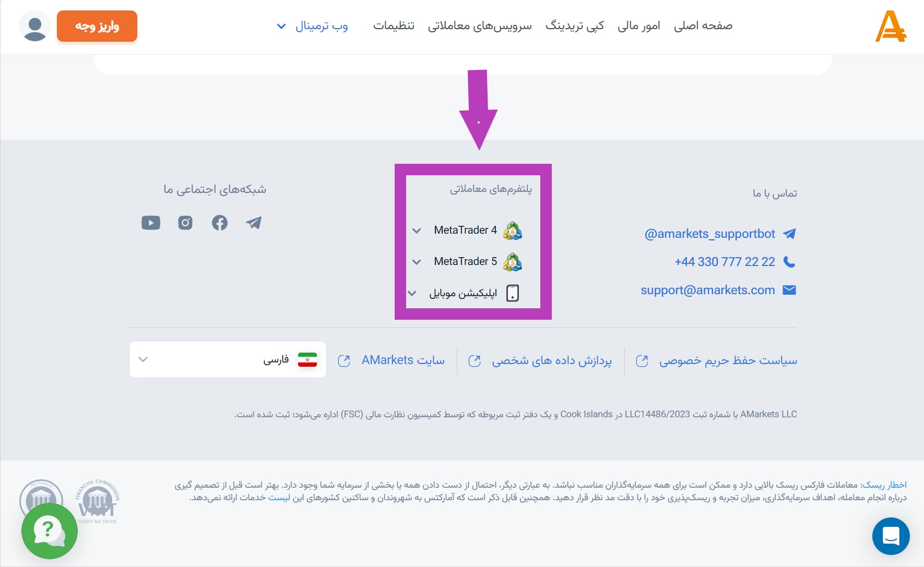Image resolution: width=924 pixels, height=567 pixels.
Task: Click the MetaTrader 5 label
Action: (x=465, y=261)
